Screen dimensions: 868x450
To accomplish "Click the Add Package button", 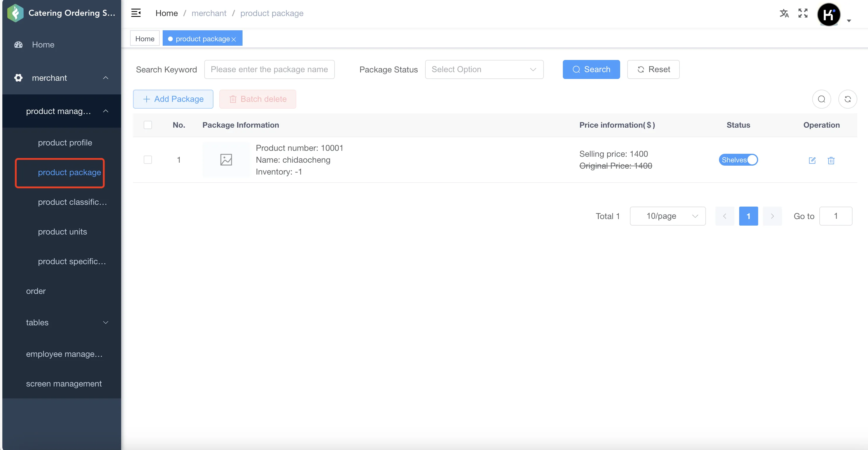I will tap(173, 99).
